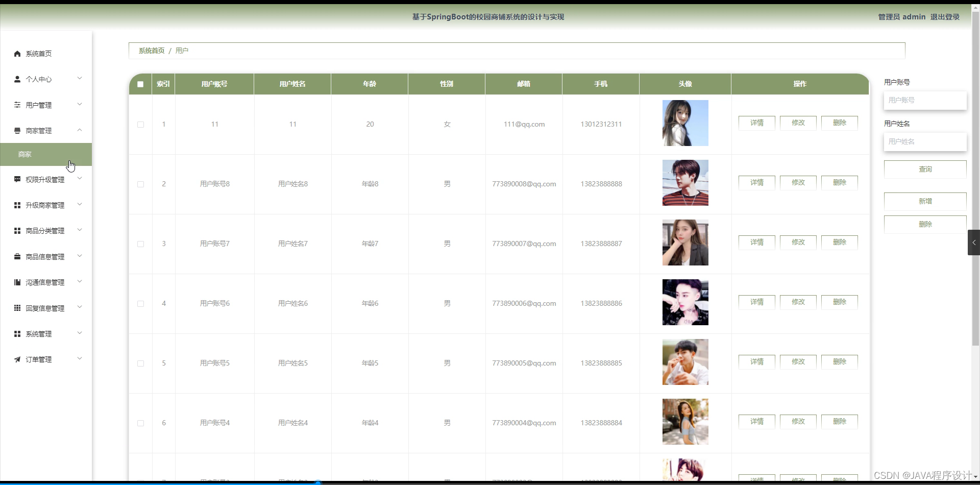980x485 pixels.
Task: Expand the 升级商家管理 chevron
Action: (x=80, y=204)
